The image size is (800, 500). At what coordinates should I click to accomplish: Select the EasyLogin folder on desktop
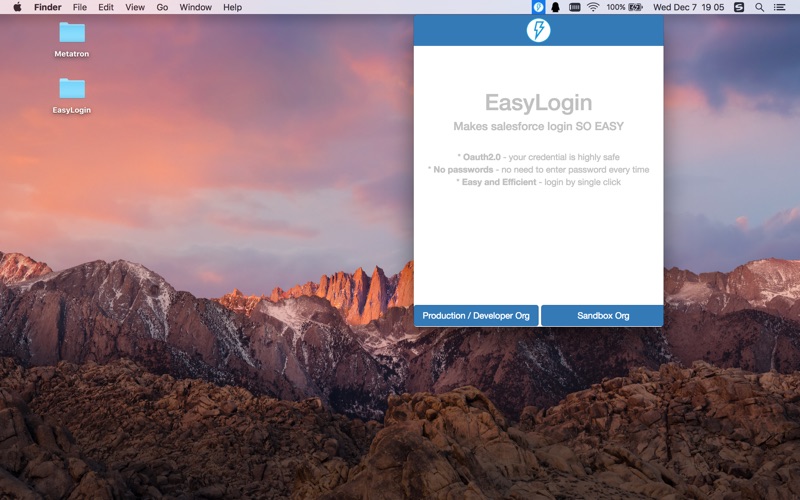(71, 95)
